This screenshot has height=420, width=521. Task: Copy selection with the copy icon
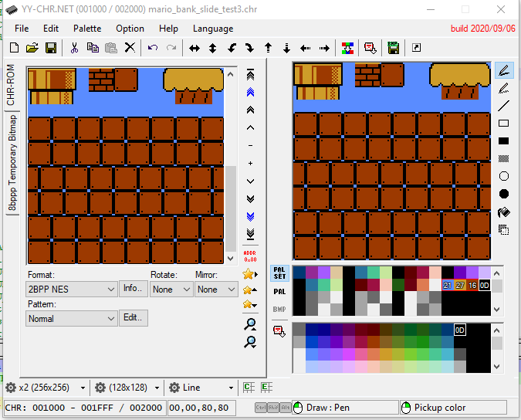(93, 48)
